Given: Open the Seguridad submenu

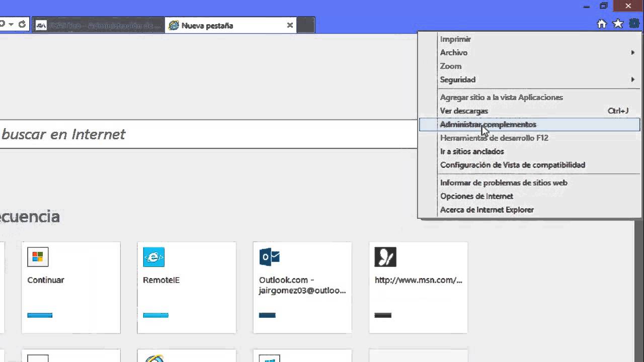Looking at the screenshot, I should (529, 80).
